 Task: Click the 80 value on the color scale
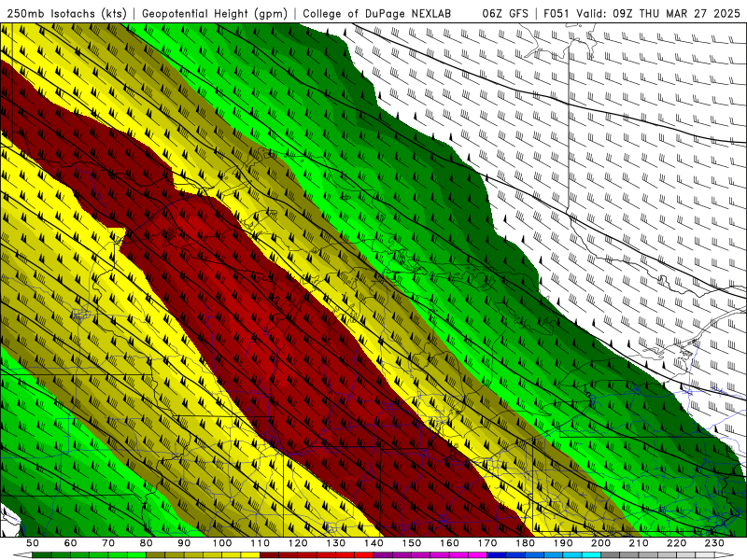pyautogui.click(x=147, y=543)
